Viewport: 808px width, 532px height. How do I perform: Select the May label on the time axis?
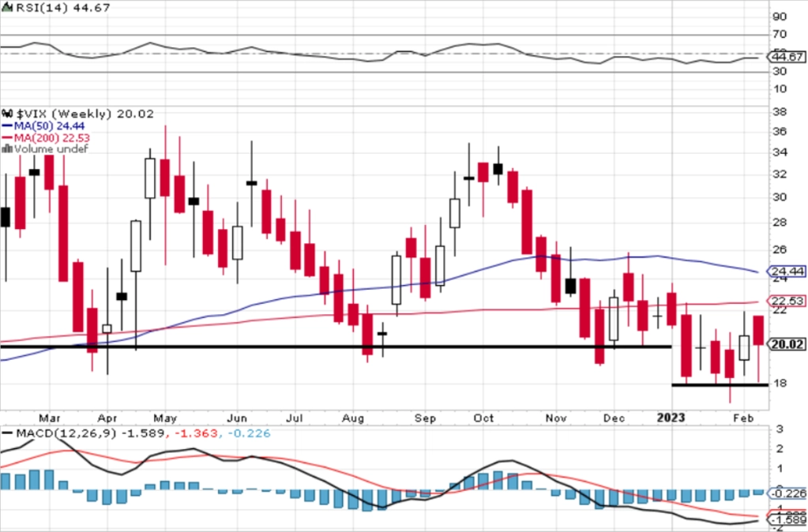click(x=165, y=418)
